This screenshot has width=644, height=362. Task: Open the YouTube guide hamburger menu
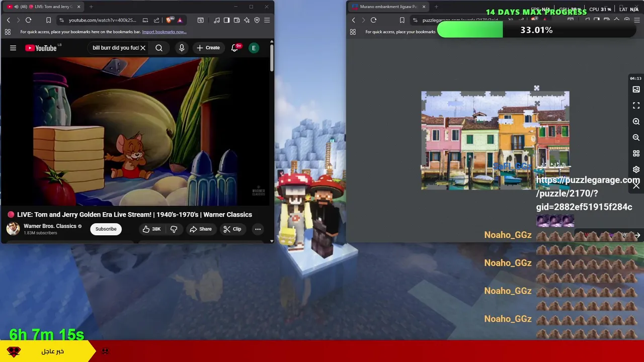13,48
